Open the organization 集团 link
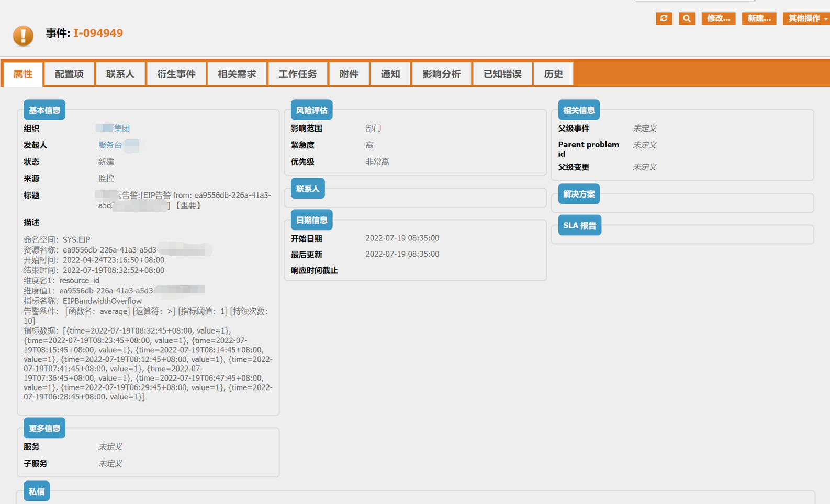830x504 pixels. [x=120, y=128]
